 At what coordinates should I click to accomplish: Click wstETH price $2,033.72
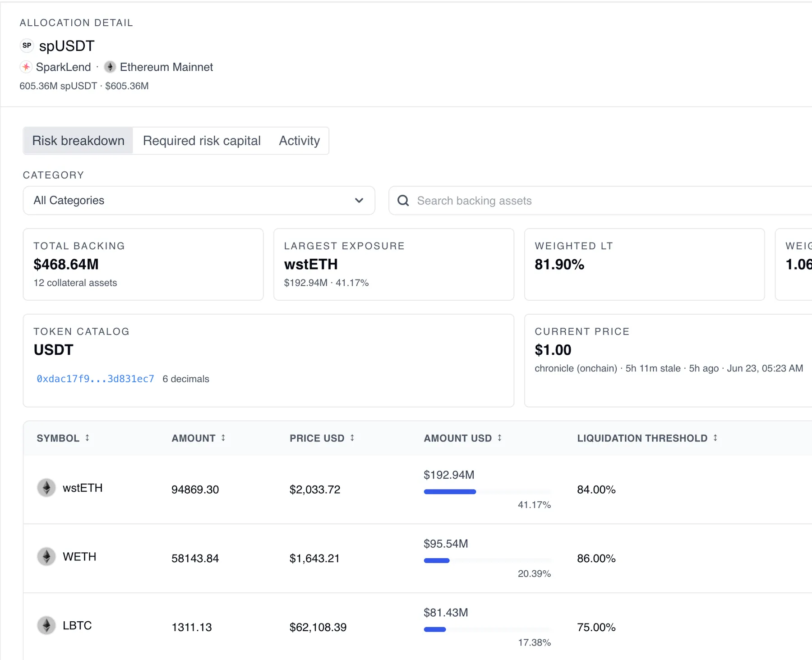315,490
